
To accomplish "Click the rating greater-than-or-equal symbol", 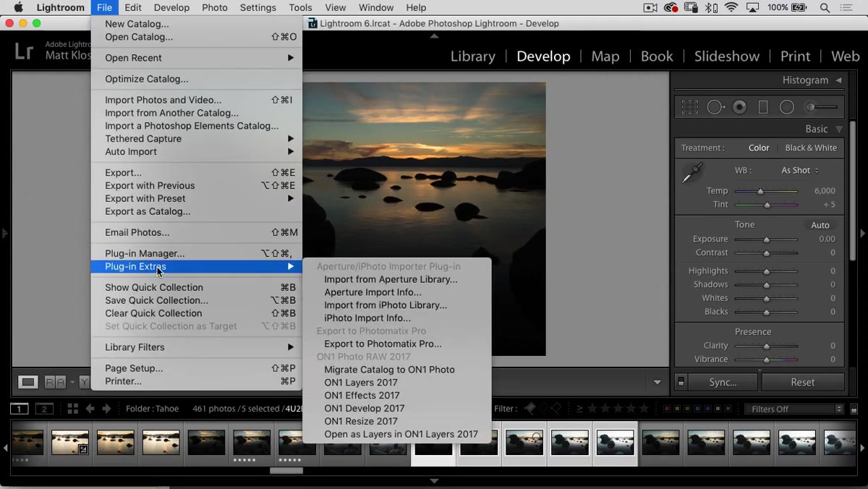I will tap(579, 409).
